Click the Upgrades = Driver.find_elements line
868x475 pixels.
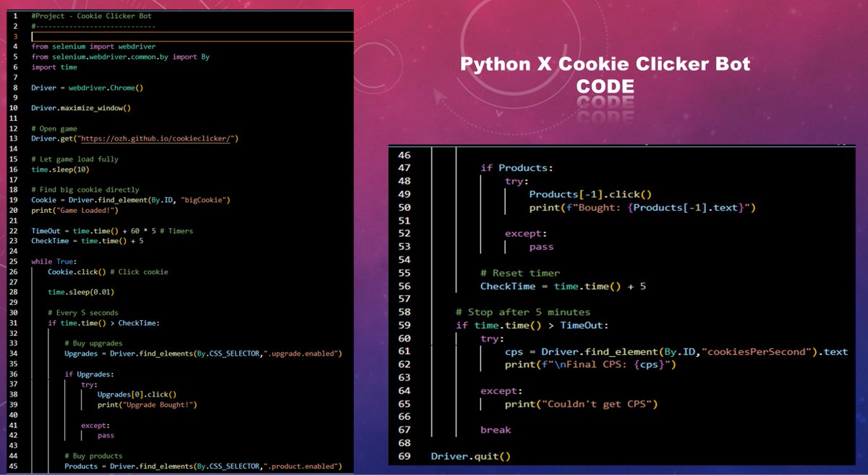(x=203, y=353)
